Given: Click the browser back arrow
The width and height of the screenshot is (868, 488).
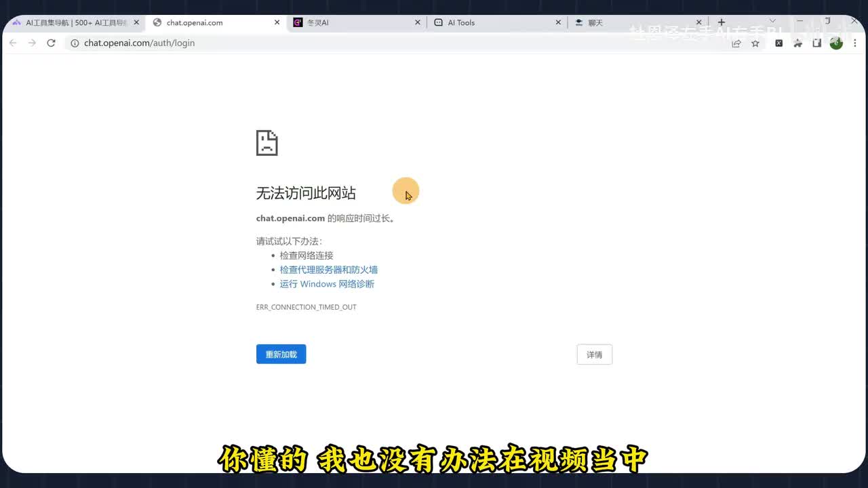Looking at the screenshot, I should 13,43.
